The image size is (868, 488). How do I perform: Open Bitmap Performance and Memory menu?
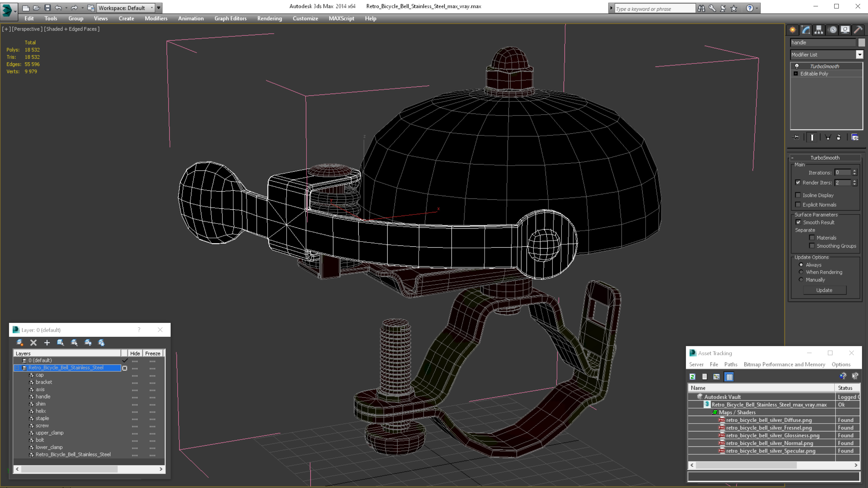click(x=784, y=364)
